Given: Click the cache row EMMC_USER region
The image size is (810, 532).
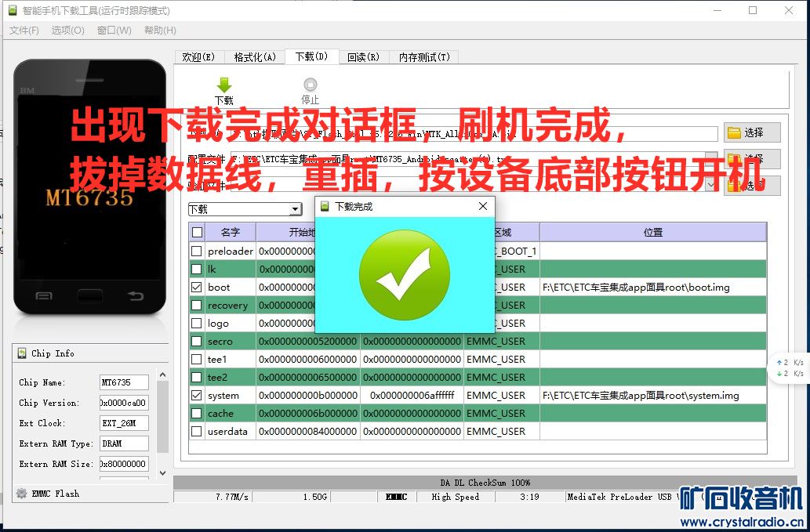Looking at the screenshot, I should tap(502, 414).
